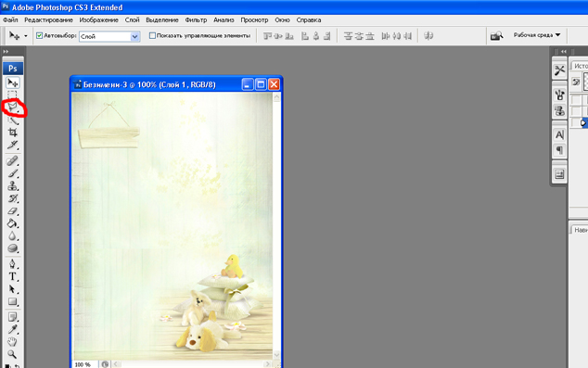Viewport: 588px width, 368px height.
Task: Open the Рабочая среда workspace dropdown
Action: [x=537, y=35]
